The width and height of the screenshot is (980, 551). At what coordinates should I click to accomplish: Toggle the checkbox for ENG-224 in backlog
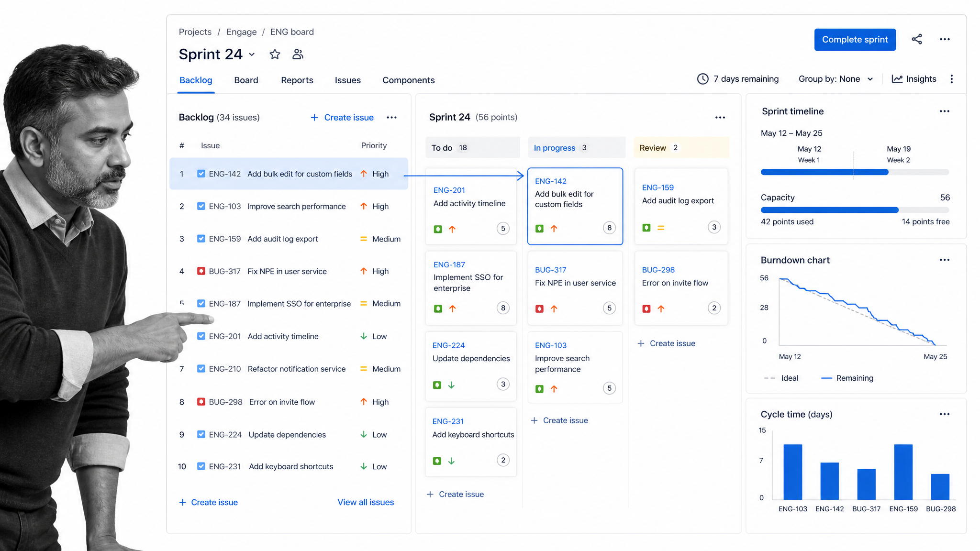click(201, 434)
